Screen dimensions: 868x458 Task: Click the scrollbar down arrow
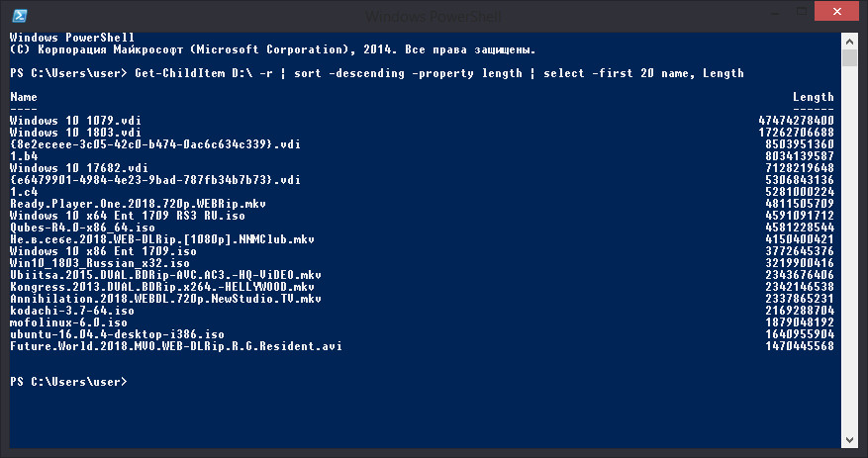[x=849, y=440]
